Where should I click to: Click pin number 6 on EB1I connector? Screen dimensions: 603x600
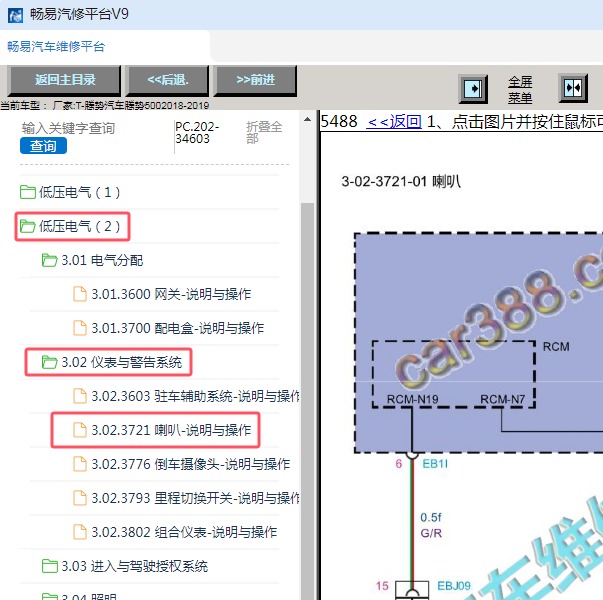pyautogui.click(x=399, y=464)
